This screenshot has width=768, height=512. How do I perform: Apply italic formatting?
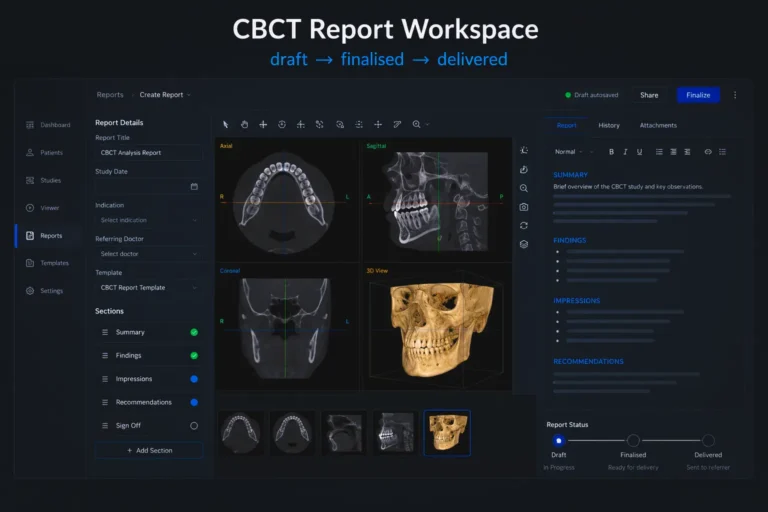tap(625, 152)
